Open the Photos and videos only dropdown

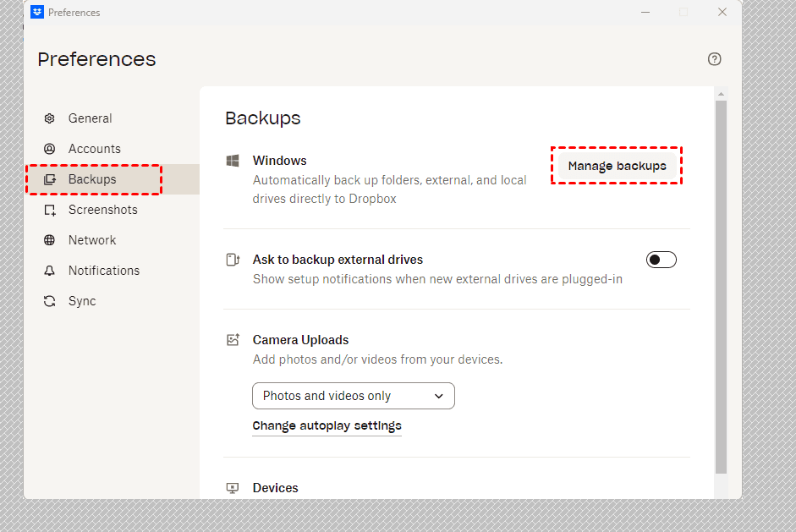coord(353,395)
